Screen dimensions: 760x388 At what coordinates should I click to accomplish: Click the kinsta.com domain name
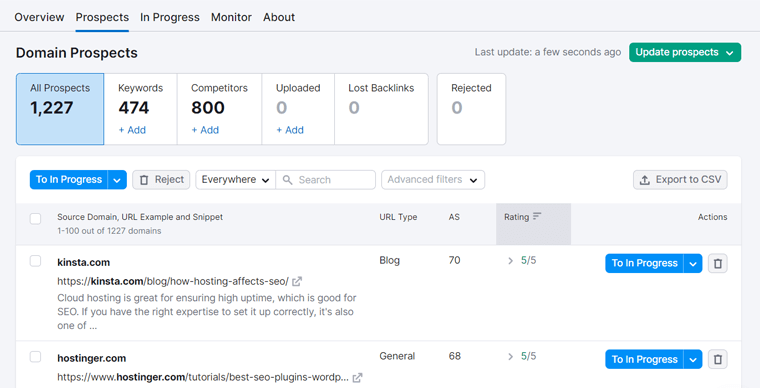[x=83, y=263]
